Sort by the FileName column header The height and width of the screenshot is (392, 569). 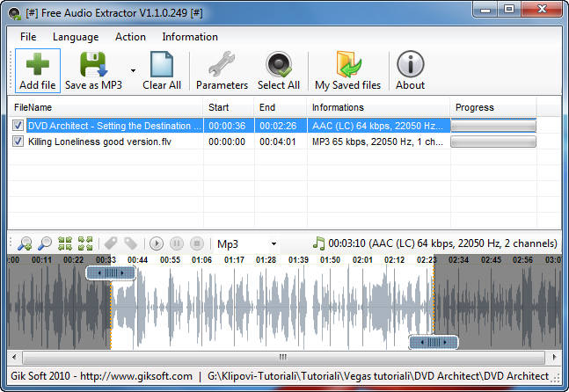(106, 107)
